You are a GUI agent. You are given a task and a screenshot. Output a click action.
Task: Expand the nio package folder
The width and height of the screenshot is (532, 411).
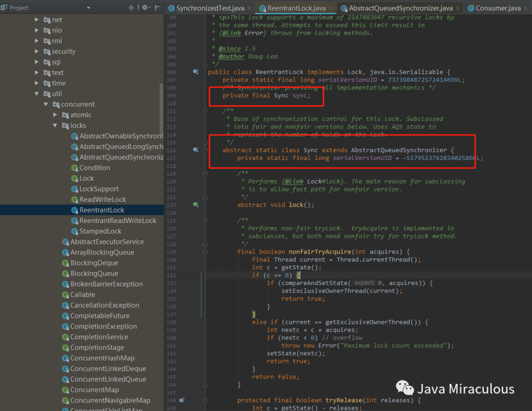(36, 30)
